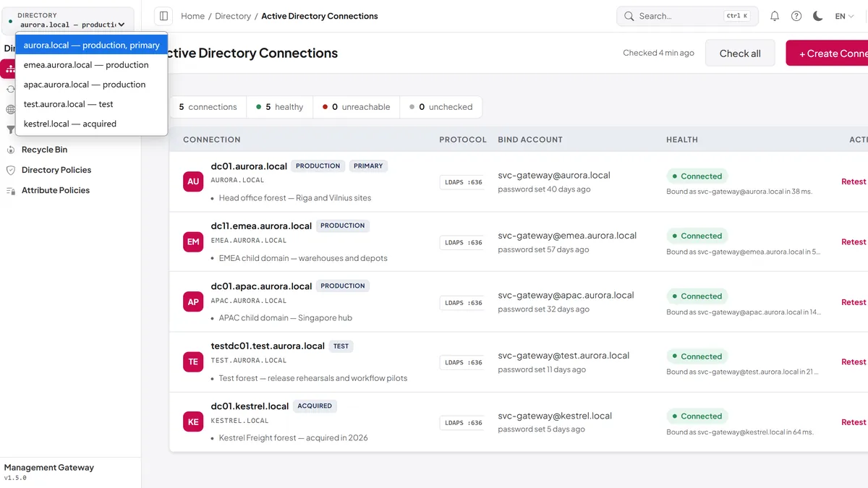Click the Connected status for dc01.aurora.local
Image resolution: width=868 pixels, height=488 pixels.
coord(697,176)
